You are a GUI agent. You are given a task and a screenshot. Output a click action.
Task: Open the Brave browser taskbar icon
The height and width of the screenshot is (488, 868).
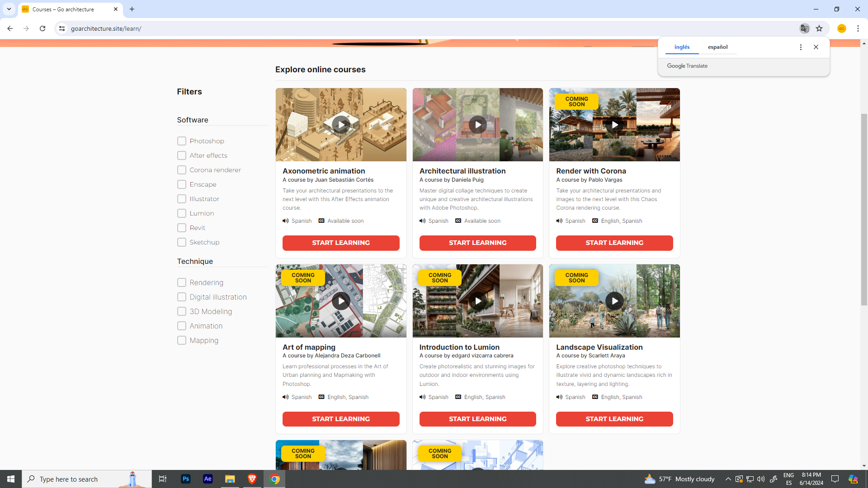[252, 479]
